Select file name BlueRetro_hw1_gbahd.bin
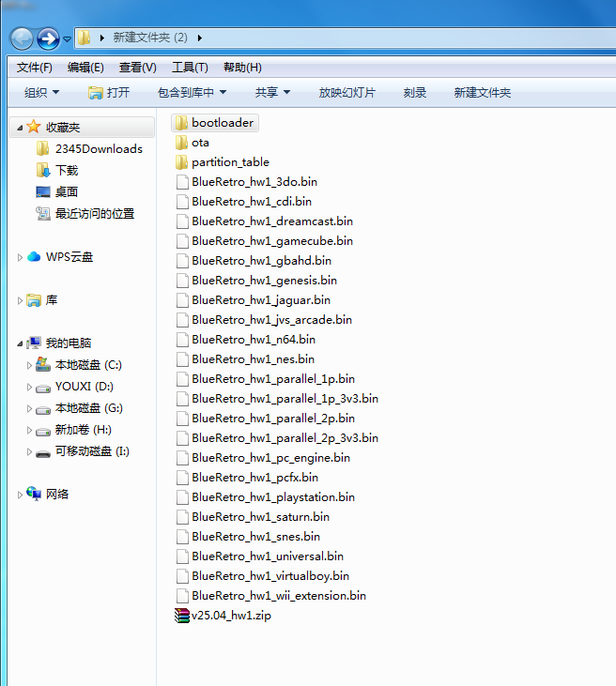 point(261,261)
